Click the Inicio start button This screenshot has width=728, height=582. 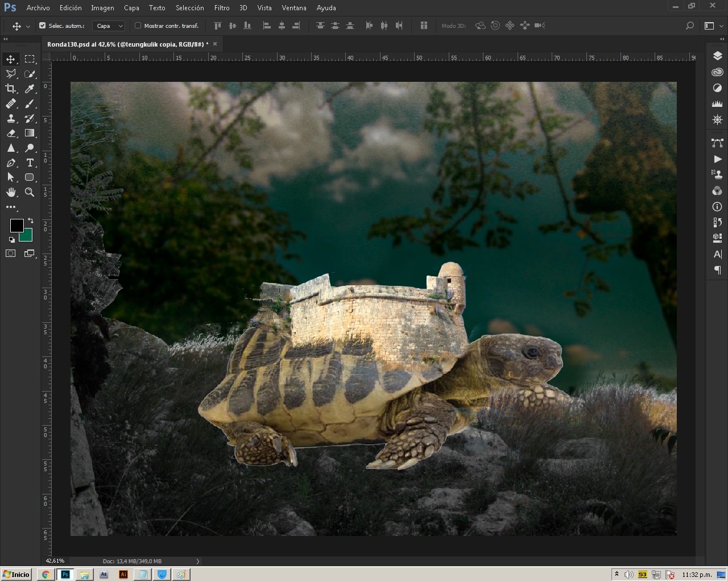(x=16, y=574)
